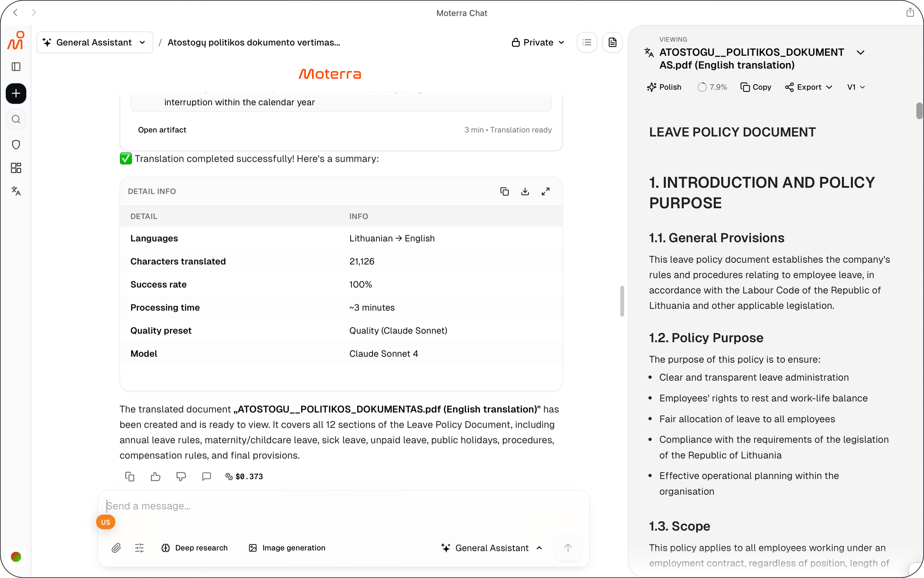Click the $0.373 cost indicator
This screenshot has width=924, height=578.
(244, 476)
